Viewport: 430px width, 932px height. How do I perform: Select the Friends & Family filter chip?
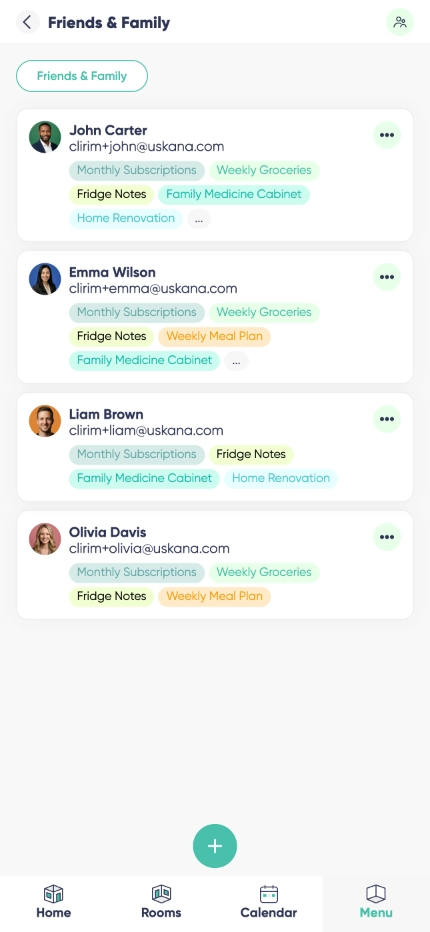point(82,76)
